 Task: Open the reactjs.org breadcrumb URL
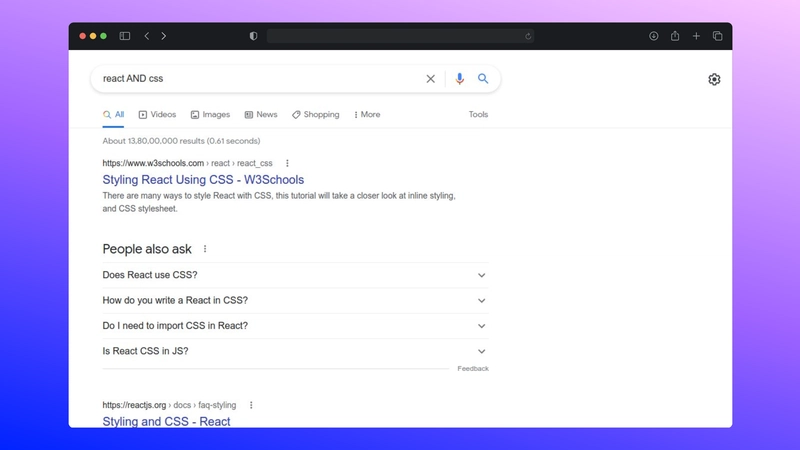pyautogui.click(x=169, y=405)
